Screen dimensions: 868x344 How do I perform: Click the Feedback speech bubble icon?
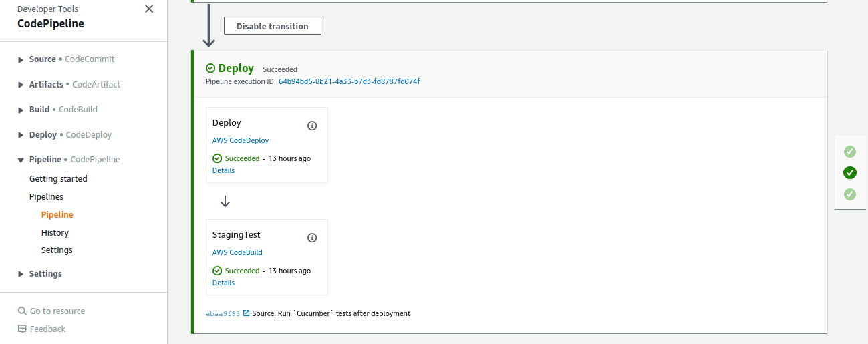[x=22, y=329]
